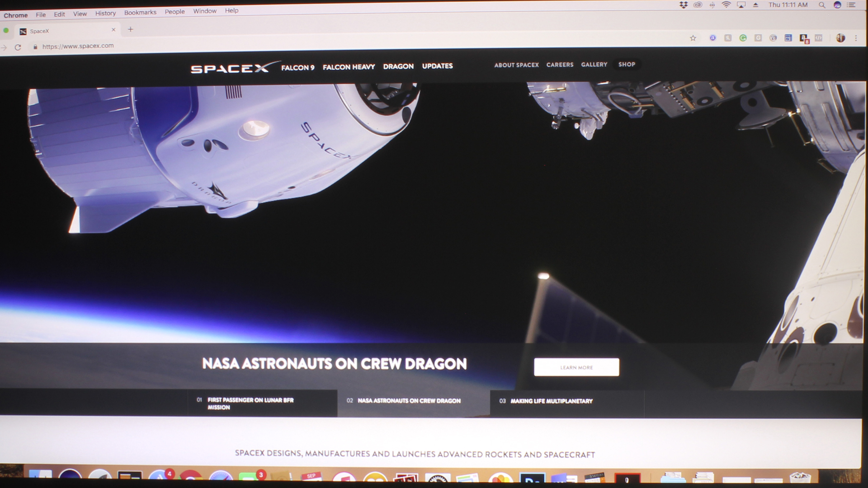Open the Bluetooth status menu
The height and width of the screenshot is (488, 868).
[712, 5]
